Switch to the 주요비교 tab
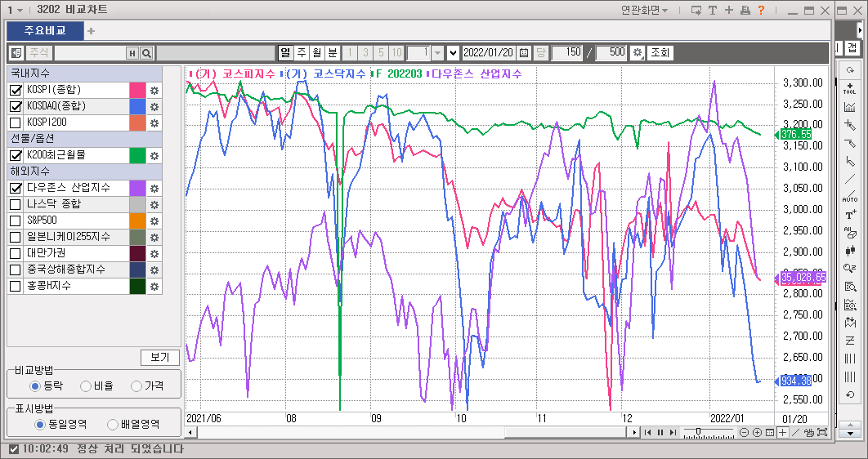 [45, 31]
